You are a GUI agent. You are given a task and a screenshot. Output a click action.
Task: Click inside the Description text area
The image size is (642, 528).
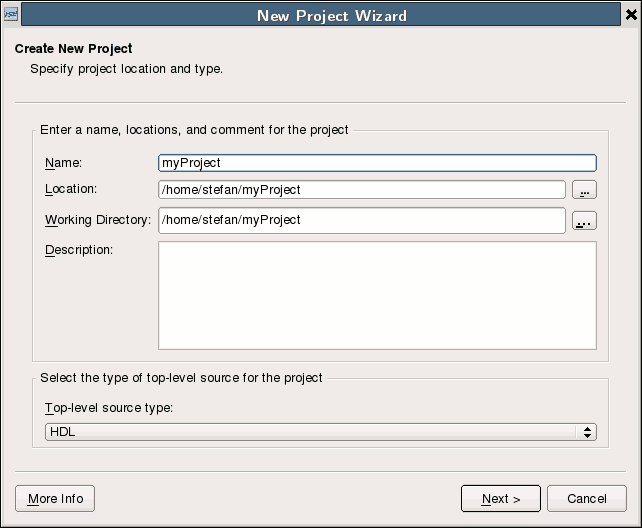pyautogui.click(x=377, y=295)
